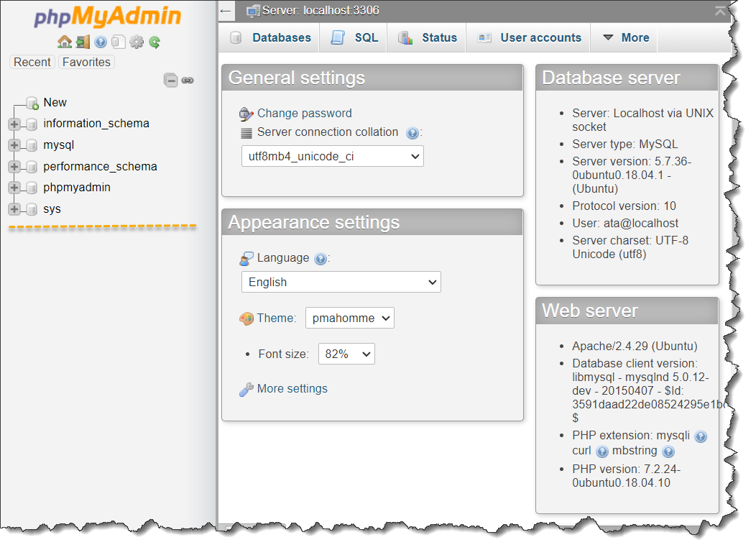Image resolution: width=756 pixels, height=550 pixels.
Task: Click the New database icon in the tree
Action: 32,104
